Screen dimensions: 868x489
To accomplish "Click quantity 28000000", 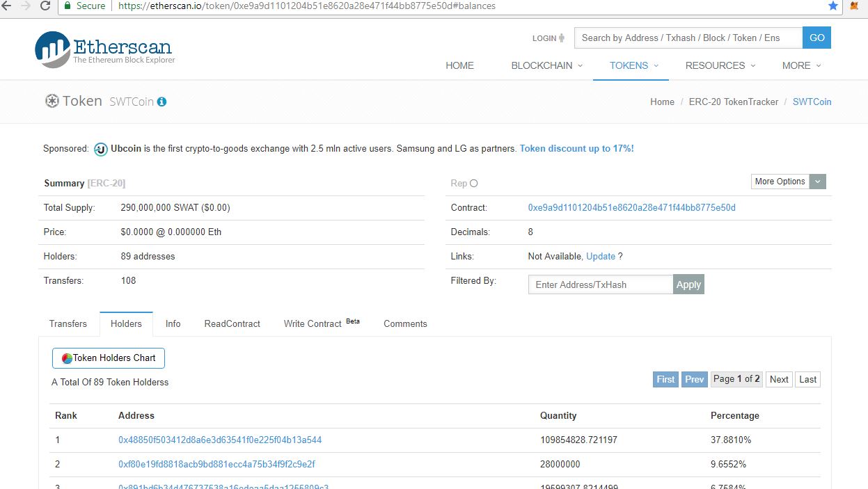I will tap(560, 465).
